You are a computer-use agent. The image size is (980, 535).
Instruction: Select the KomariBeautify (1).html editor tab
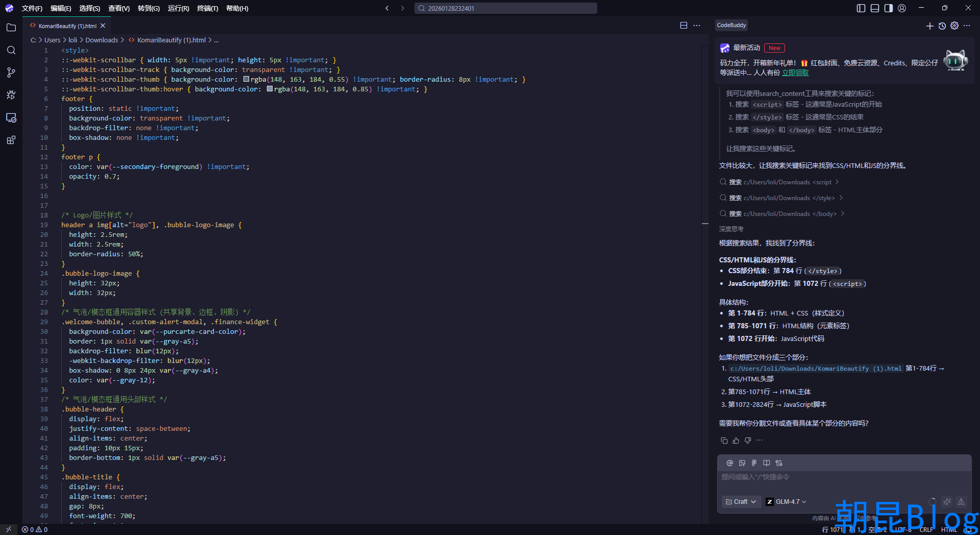67,26
